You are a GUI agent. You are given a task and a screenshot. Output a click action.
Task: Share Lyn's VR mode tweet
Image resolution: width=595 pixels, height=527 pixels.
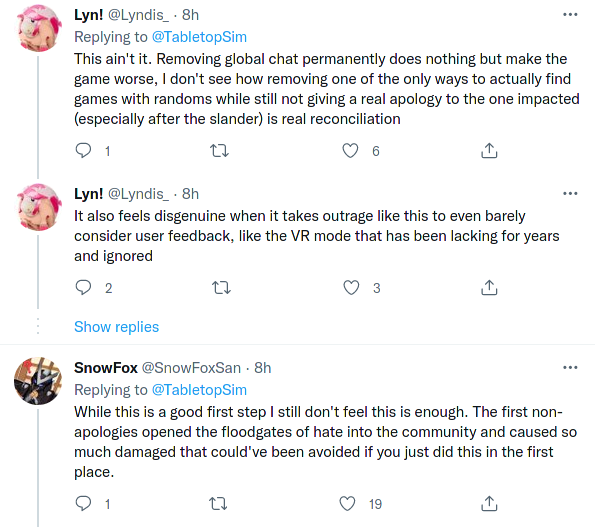[489, 288]
